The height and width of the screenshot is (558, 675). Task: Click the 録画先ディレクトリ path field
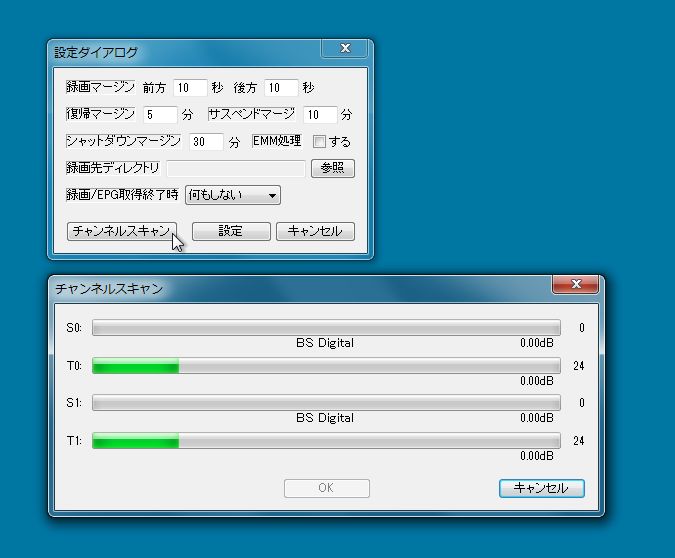click(x=236, y=168)
